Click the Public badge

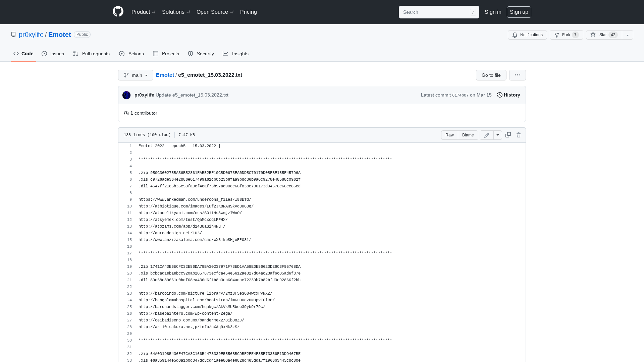click(82, 35)
